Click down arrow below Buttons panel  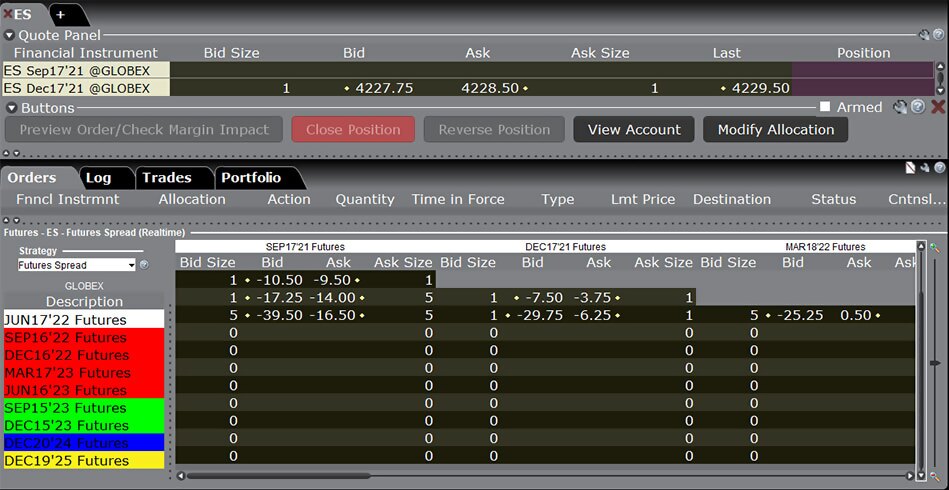tap(16, 154)
